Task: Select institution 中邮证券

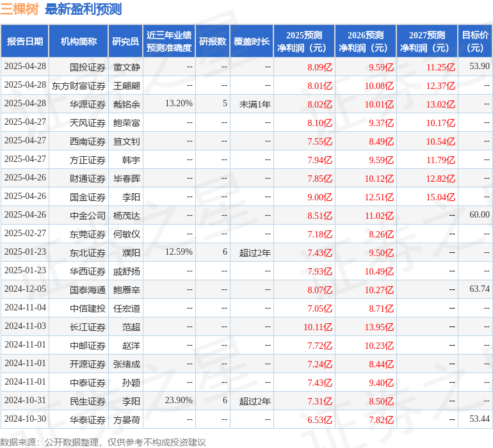Action: [88, 346]
